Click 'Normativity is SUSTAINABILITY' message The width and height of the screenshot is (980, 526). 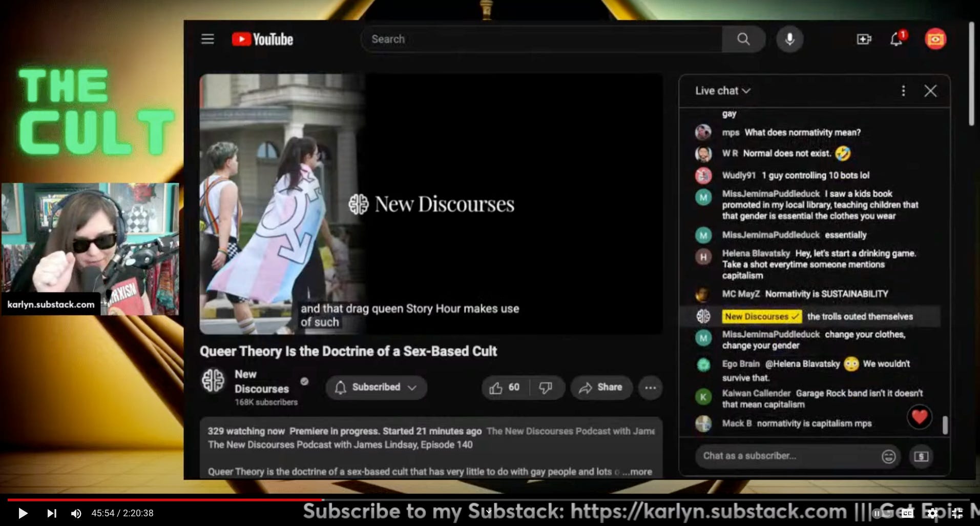(826, 294)
